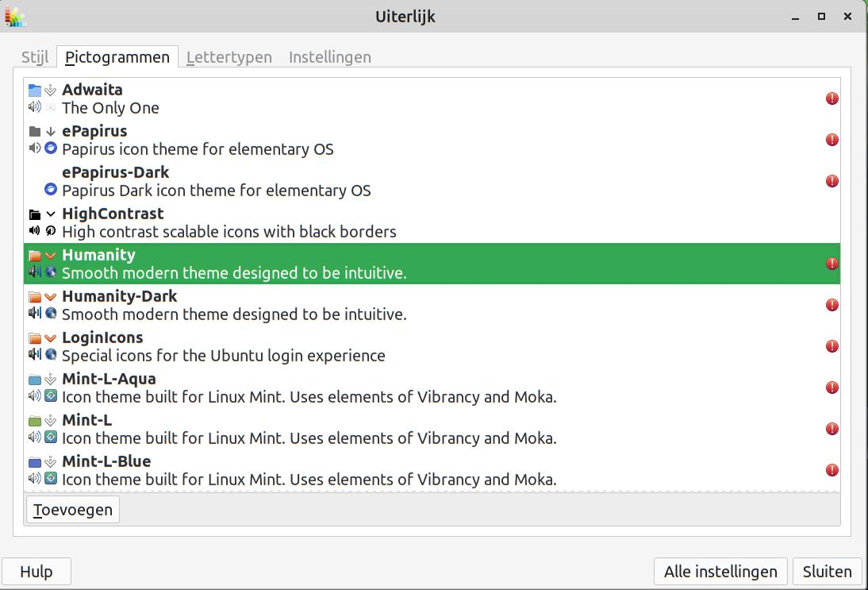Click the green folder icon on the Mint-L row
868x590 pixels.
click(35, 421)
